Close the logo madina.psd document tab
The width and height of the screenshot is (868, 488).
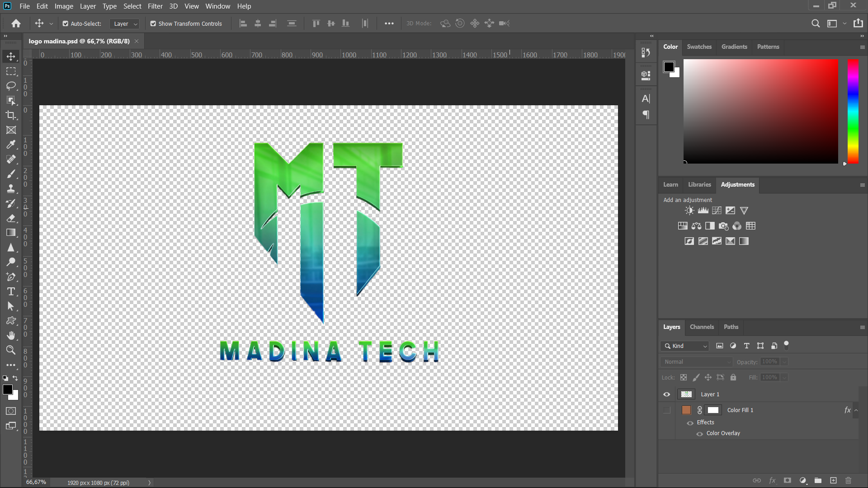[137, 41]
